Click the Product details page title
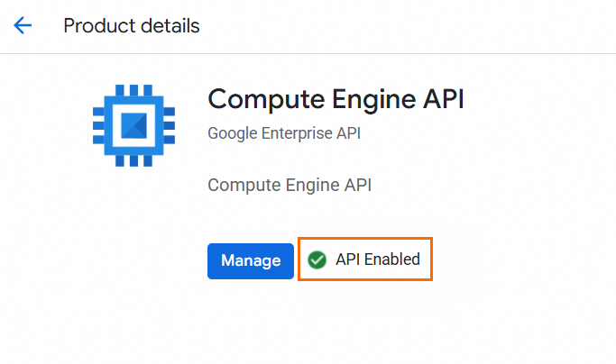 (131, 25)
